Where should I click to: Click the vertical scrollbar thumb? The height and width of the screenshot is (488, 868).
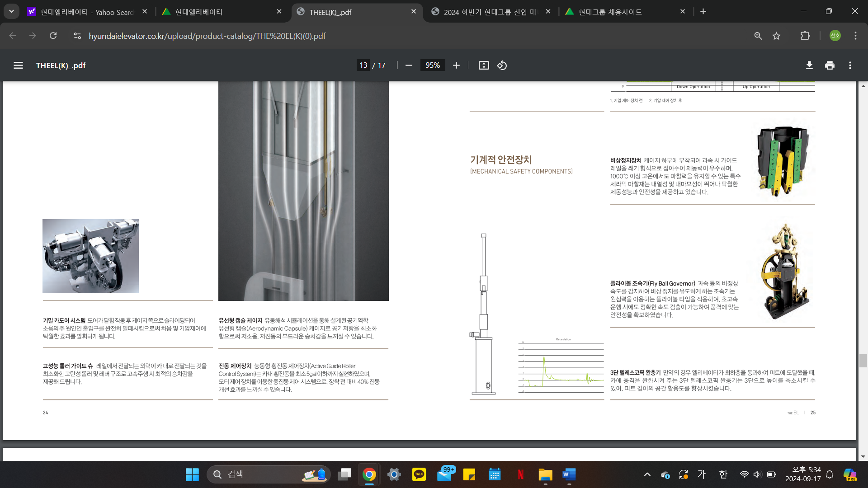(863, 361)
